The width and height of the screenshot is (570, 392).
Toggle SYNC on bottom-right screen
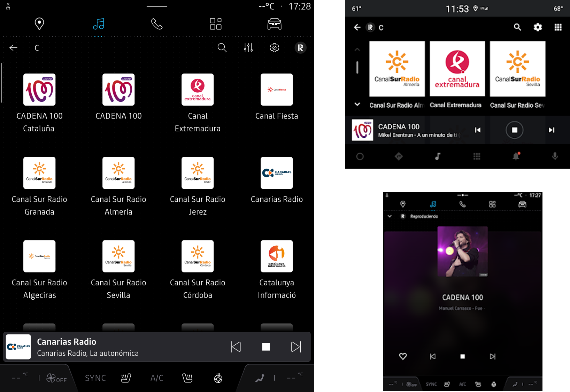tap(431, 384)
